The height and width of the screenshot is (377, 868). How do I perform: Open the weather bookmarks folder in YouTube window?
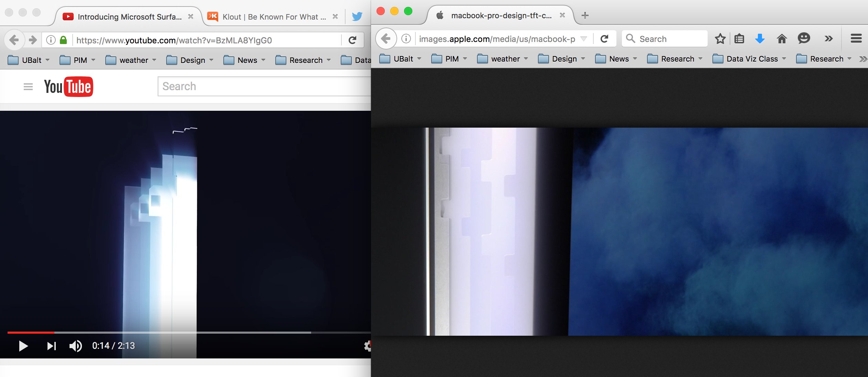tap(131, 60)
